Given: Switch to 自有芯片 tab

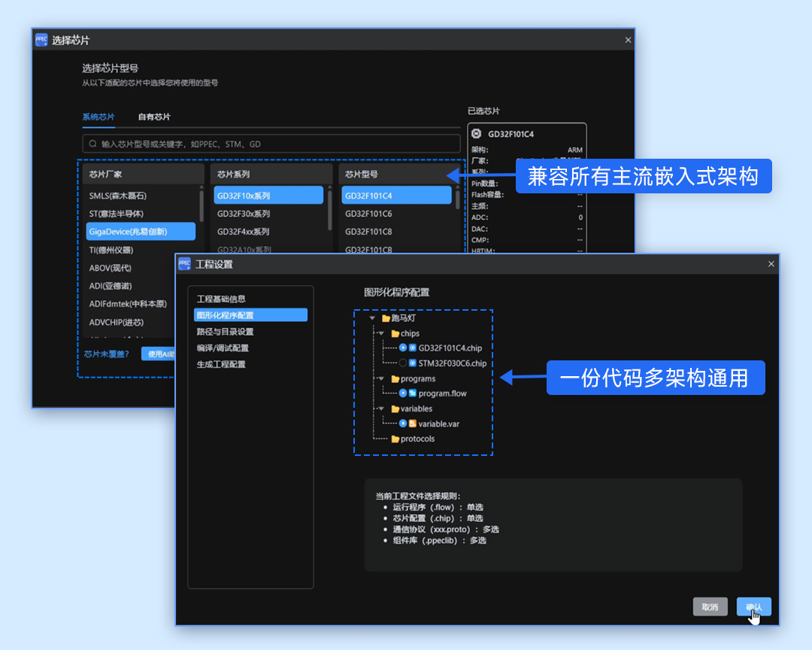Looking at the screenshot, I should pos(154,117).
